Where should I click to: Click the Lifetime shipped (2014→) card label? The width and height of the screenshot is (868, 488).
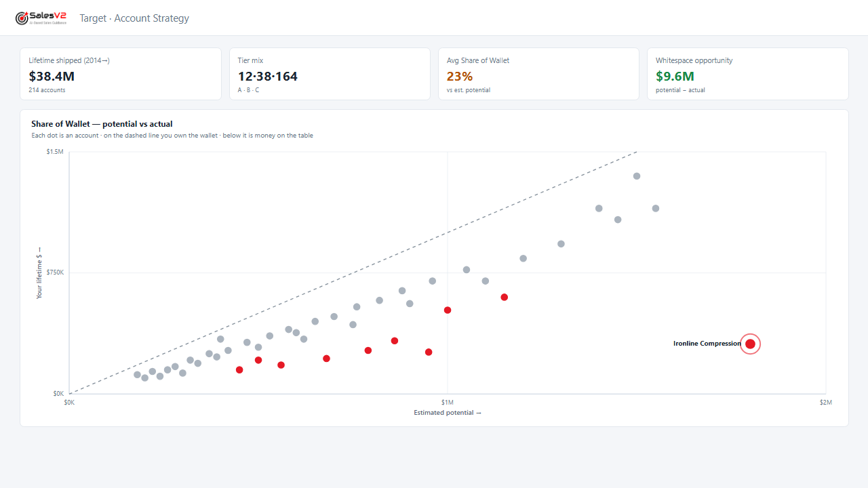(69, 60)
